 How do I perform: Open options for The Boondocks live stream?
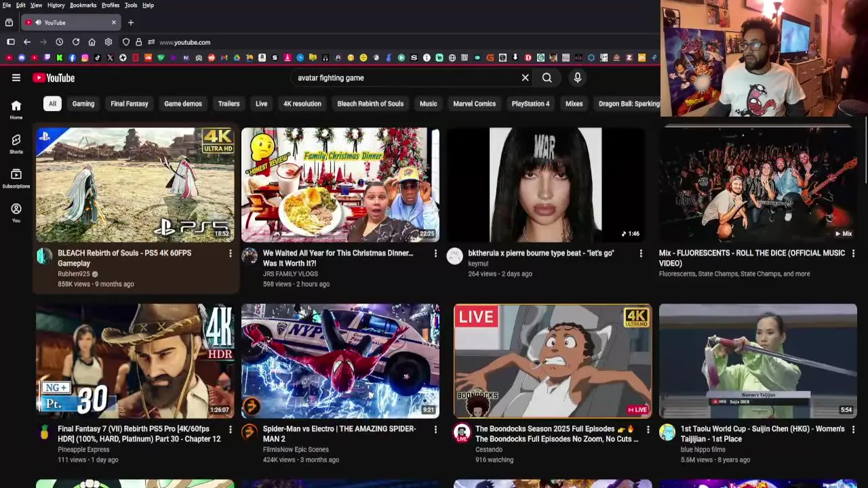648,429
